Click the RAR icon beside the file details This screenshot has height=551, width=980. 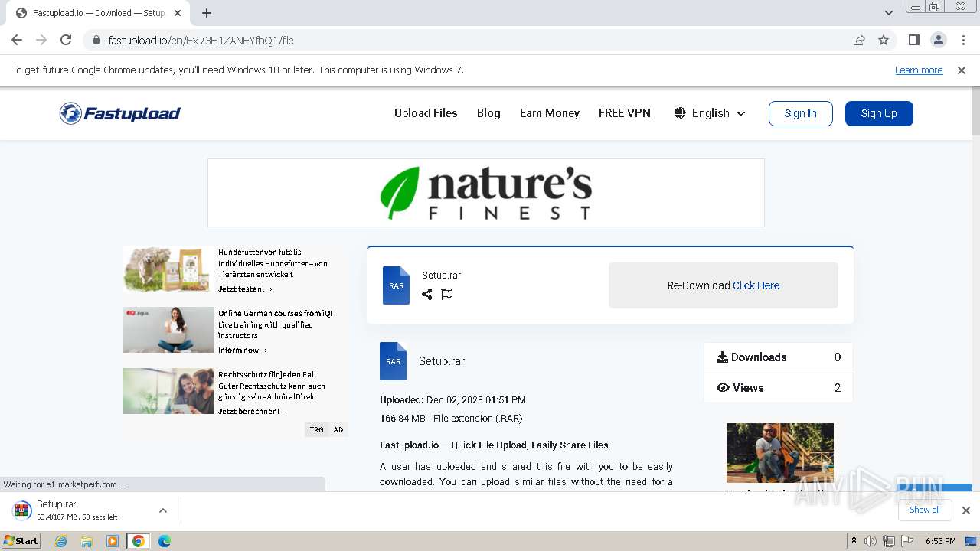pyautogui.click(x=393, y=361)
